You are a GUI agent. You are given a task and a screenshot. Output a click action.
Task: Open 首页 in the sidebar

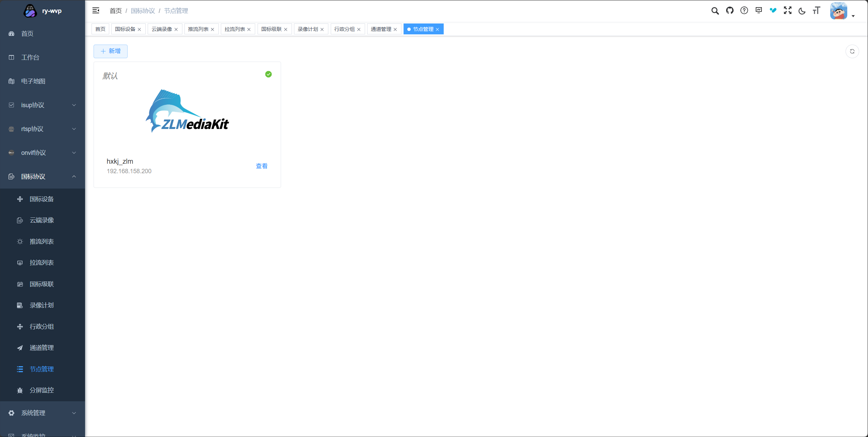click(x=43, y=34)
